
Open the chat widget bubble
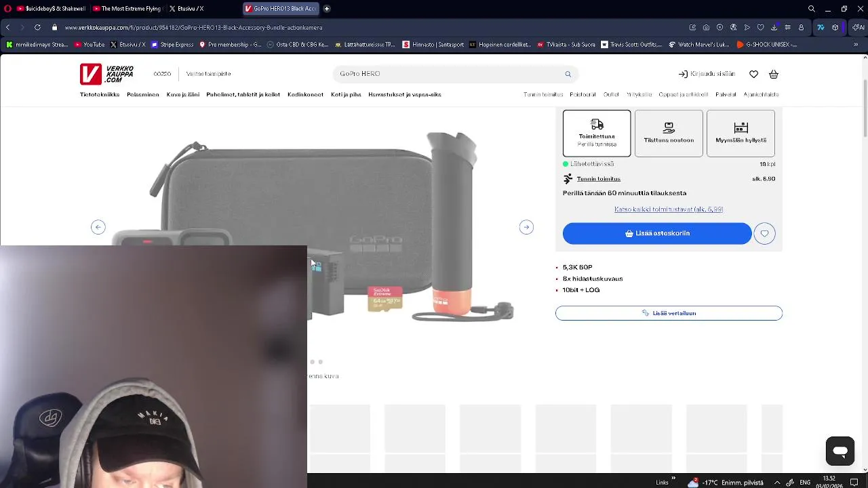[x=840, y=451]
